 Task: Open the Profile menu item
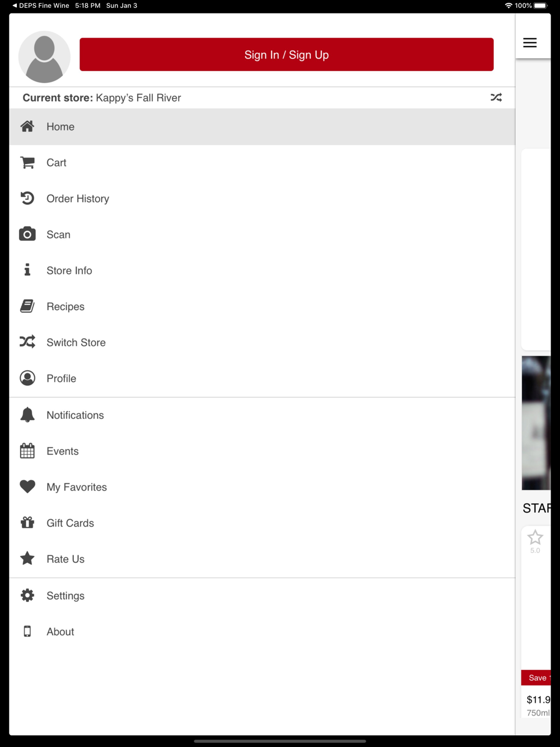tap(262, 379)
